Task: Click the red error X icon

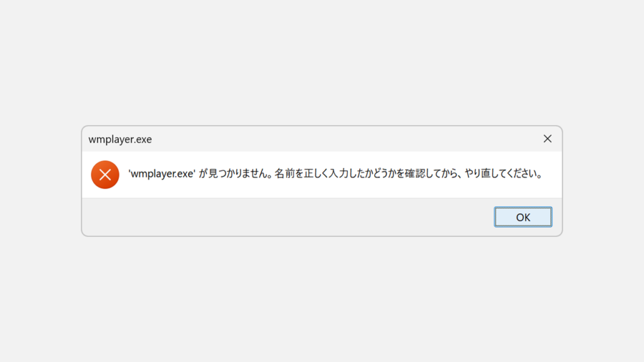Action: pyautogui.click(x=105, y=175)
